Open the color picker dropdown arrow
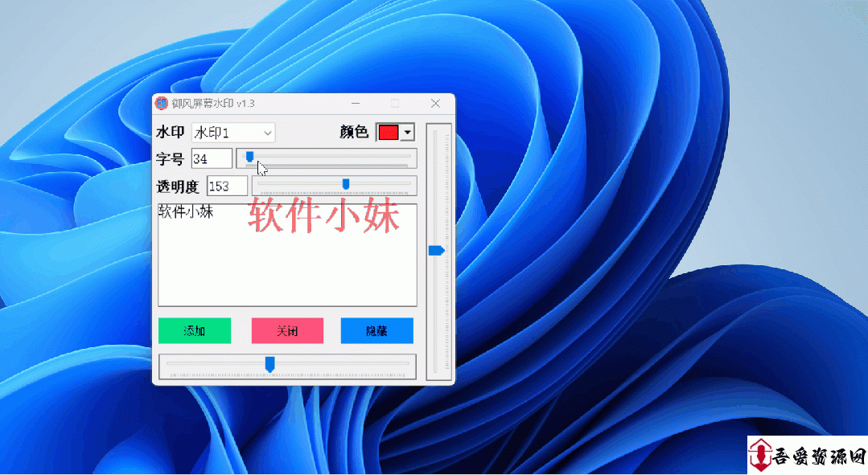868x475 pixels. click(x=408, y=132)
